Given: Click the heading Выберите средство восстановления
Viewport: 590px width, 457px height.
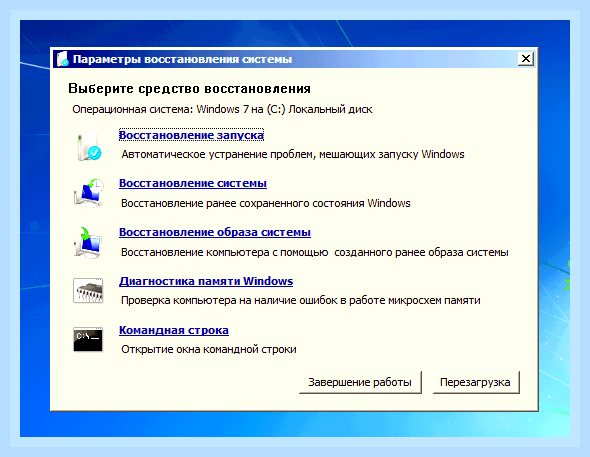Looking at the screenshot, I should pyautogui.click(x=189, y=89).
